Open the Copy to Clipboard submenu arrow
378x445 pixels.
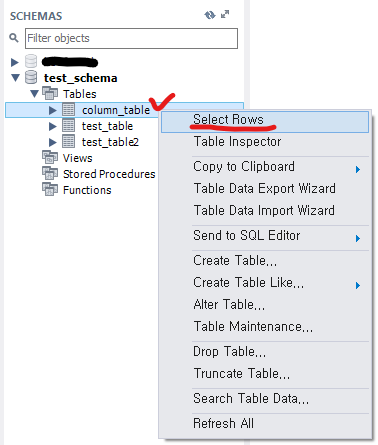coord(358,169)
